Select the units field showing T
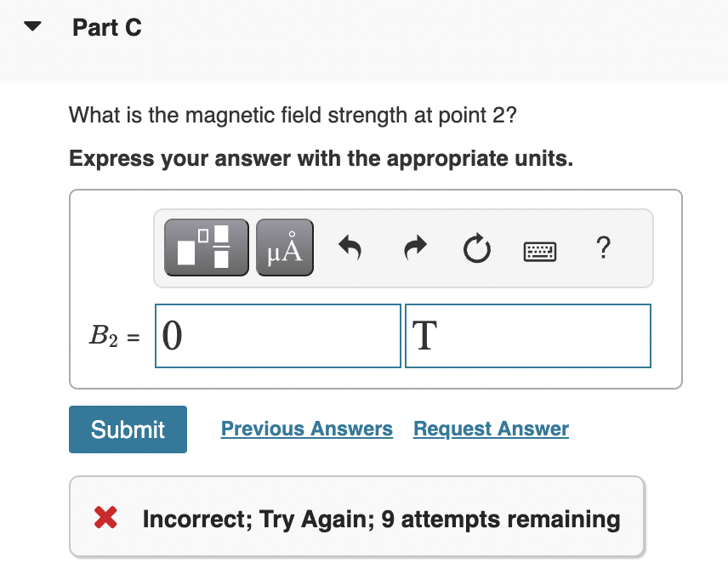Viewport: 728px width, 580px height. click(x=527, y=335)
